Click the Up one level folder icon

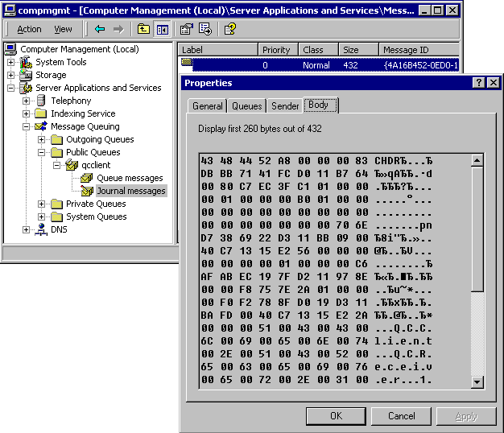click(143, 29)
